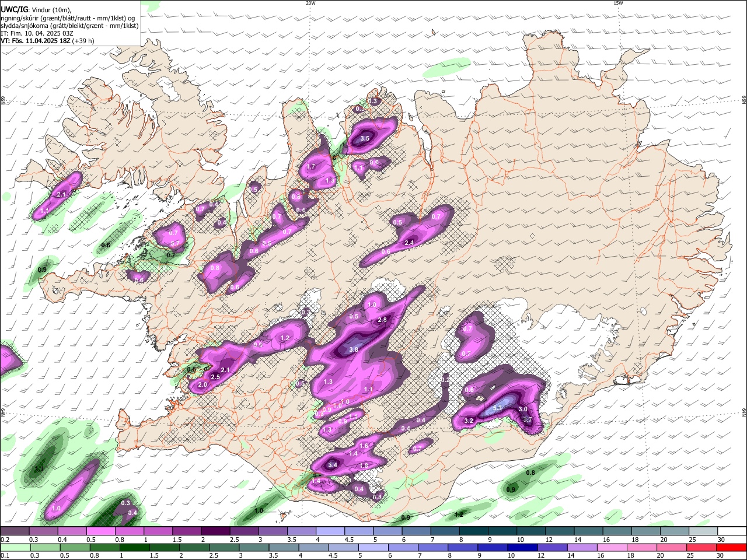This screenshot has width=747, height=560.
Task: Click the red-pink 25–30 swatch in lower legend
Action: tap(701, 547)
